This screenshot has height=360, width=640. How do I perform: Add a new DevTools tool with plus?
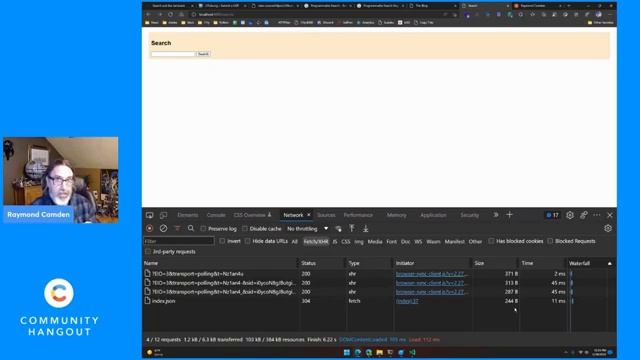click(x=509, y=215)
